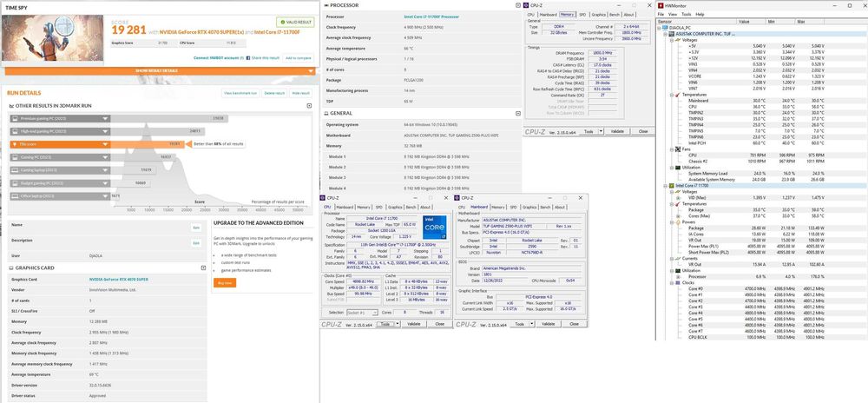Click Delete result button
Screen dimensions: 868x403
[274, 93]
